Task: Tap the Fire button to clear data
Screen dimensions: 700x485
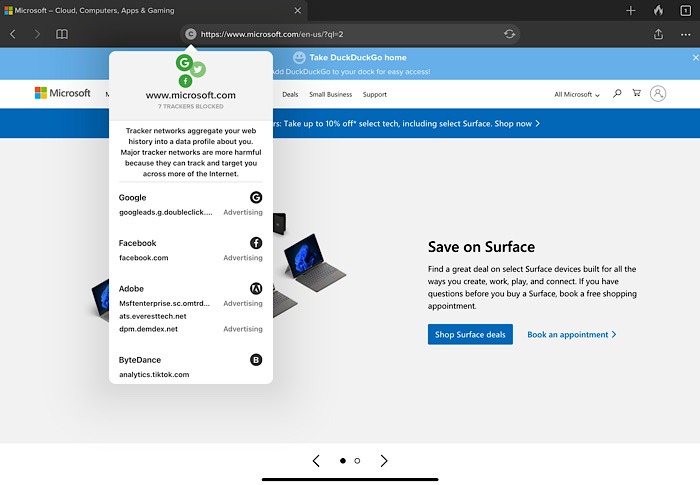Action: [658, 10]
